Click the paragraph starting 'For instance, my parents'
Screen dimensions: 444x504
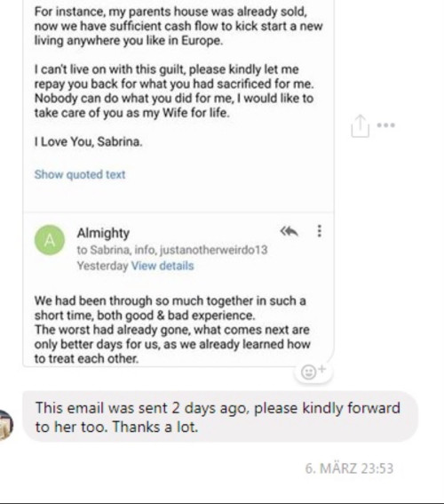(x=178, y=26)
